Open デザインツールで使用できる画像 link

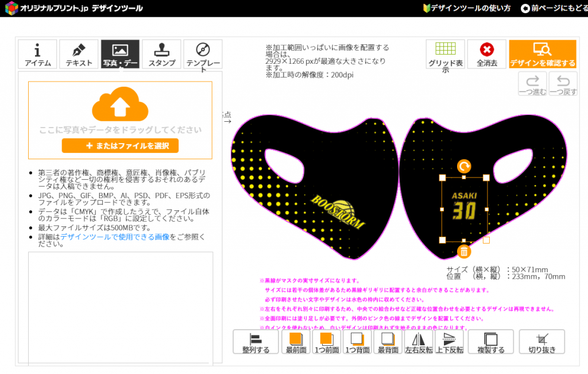coord(115,237)
